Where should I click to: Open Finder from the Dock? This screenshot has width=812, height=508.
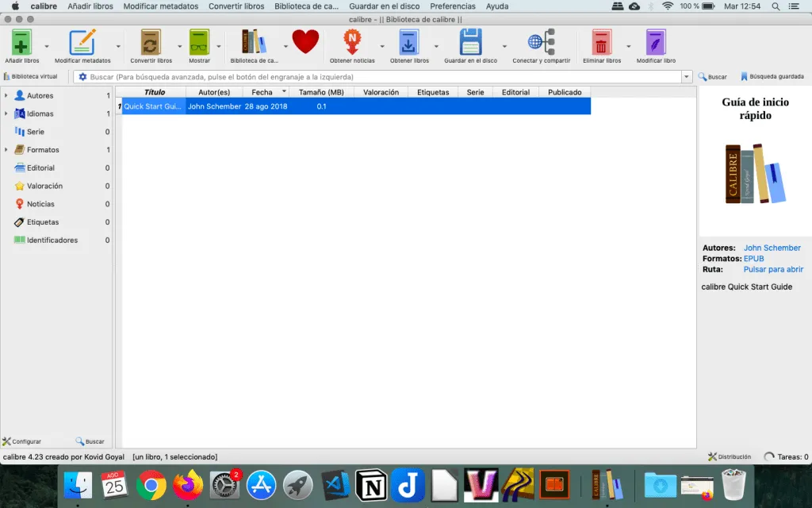click(x=78, y=486)
